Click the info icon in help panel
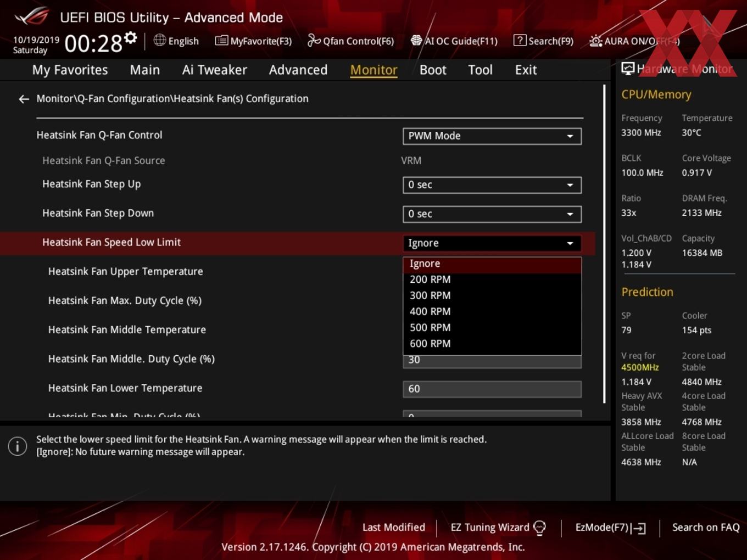 18,446
